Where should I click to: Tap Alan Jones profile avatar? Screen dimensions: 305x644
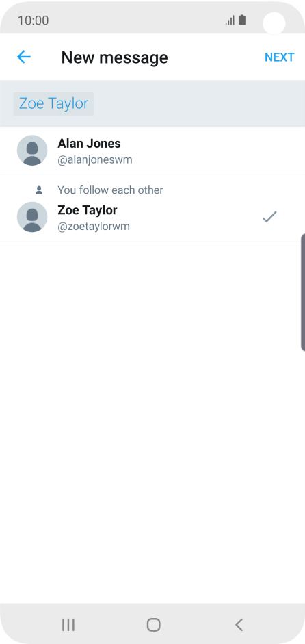pyautogui.click(x=32, y=151)
